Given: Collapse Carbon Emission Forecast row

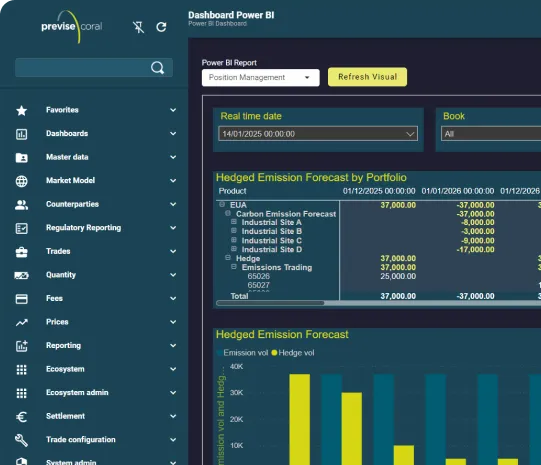Looking at the screenshot, I should tap(228, 213).
